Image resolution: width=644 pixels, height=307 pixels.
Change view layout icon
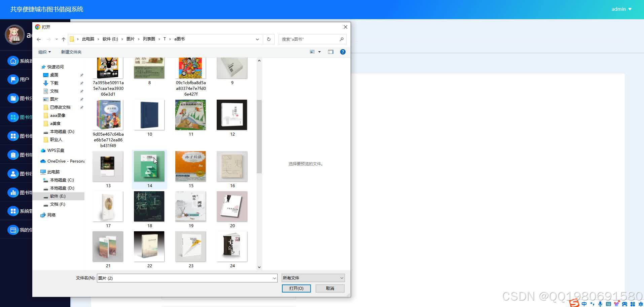click(x=312, y=52)
